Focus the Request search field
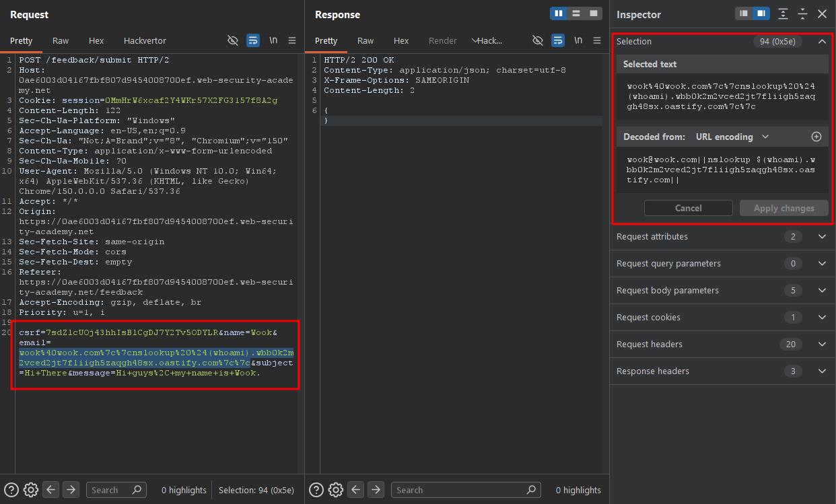The height and width of the screenshot is (504, 836). click(116, 490)
